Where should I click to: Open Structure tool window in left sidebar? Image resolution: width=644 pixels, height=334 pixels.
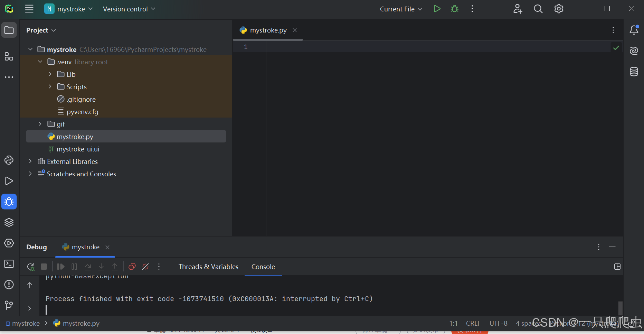(x=9, y=56)
